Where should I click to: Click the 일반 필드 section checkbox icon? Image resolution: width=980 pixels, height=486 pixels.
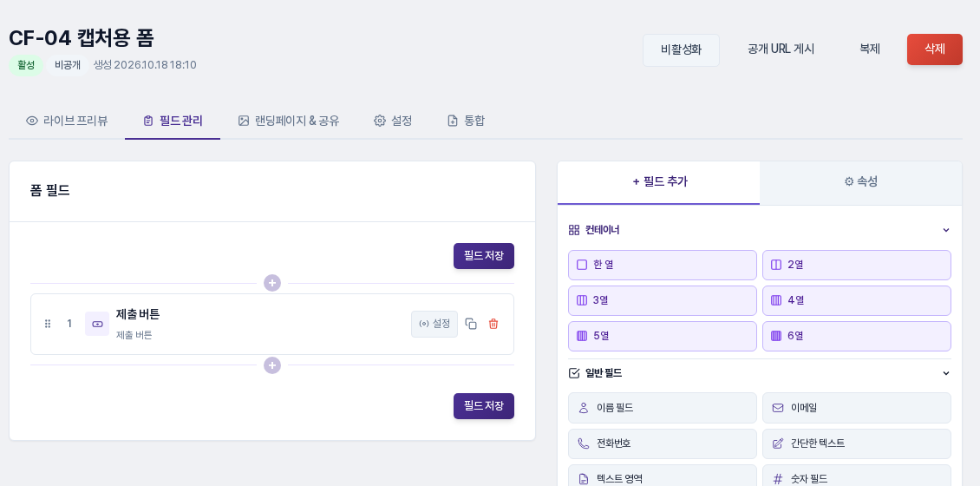pos(574,373)
